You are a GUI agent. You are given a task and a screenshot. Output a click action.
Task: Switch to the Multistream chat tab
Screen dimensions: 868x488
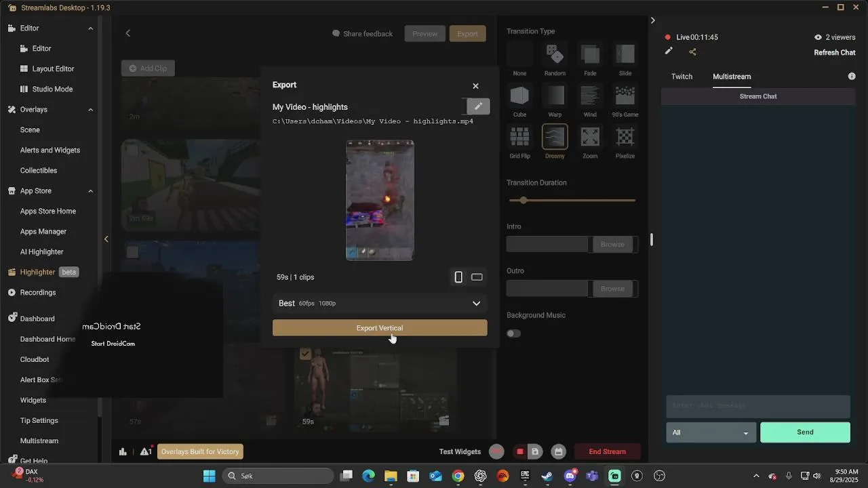pos(732,77)
